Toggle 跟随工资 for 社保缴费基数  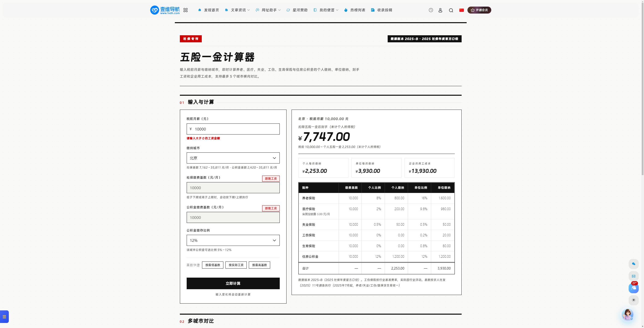(x=271, y=179)
